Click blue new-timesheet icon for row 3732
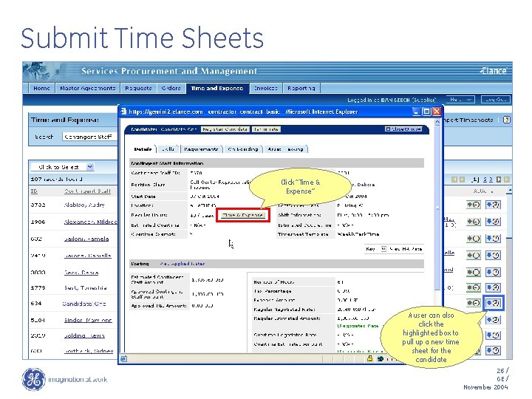This screenshot has height=399, width=532. [493, 205]
